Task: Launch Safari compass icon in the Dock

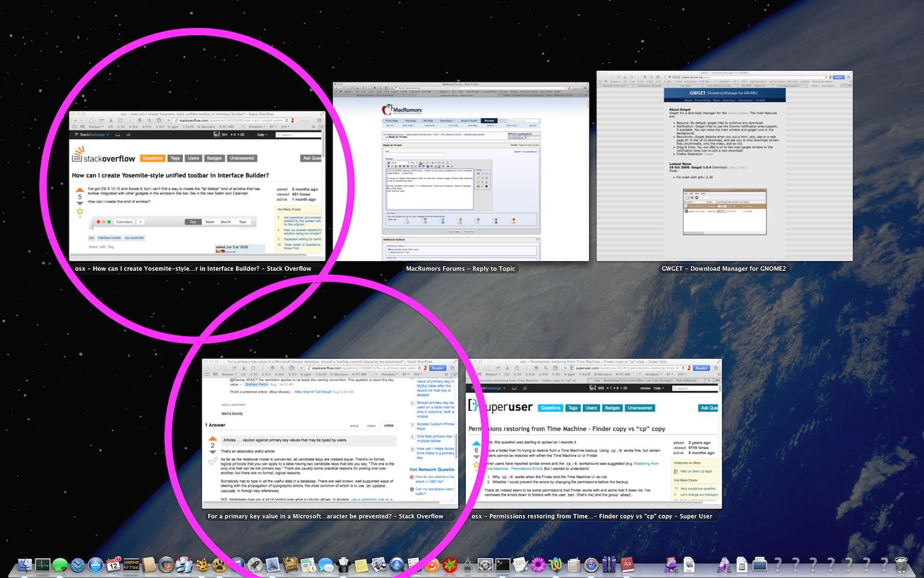Action: 591,565
